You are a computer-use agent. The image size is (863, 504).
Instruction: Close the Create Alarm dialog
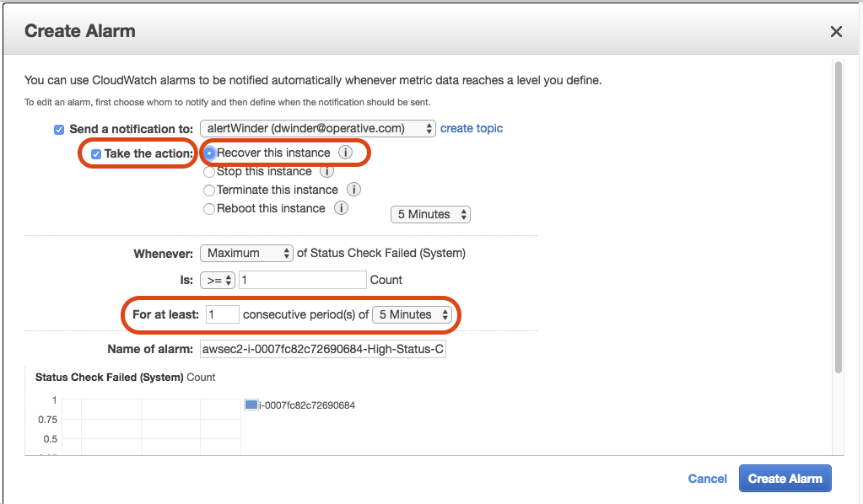836,32
